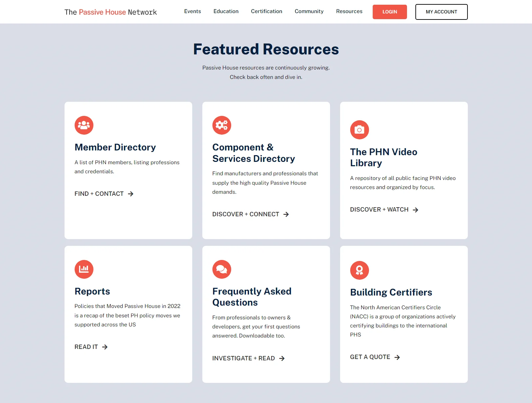Viewport: 532px width, 403px height.
Task: Select the GET A QUOTE link
Action: (x=375, y=357)
